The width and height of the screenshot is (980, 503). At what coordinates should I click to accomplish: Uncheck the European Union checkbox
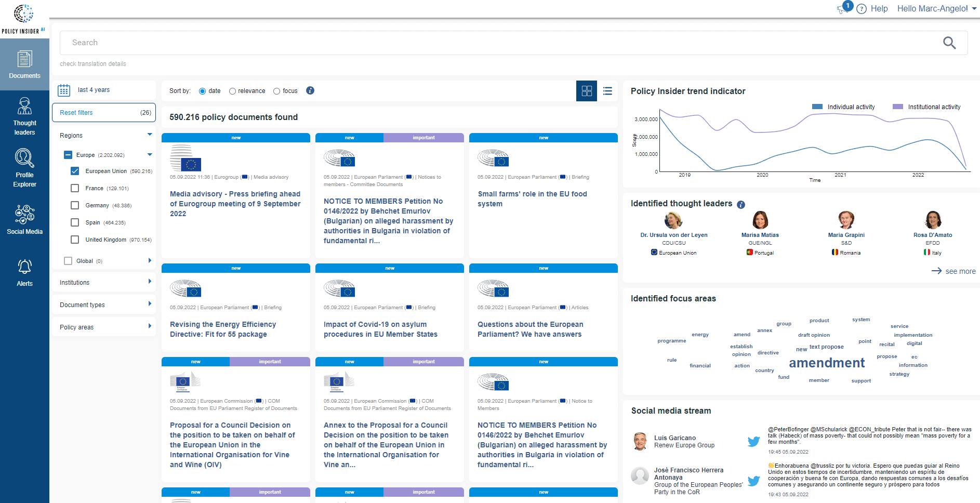[x=75, y=171]
